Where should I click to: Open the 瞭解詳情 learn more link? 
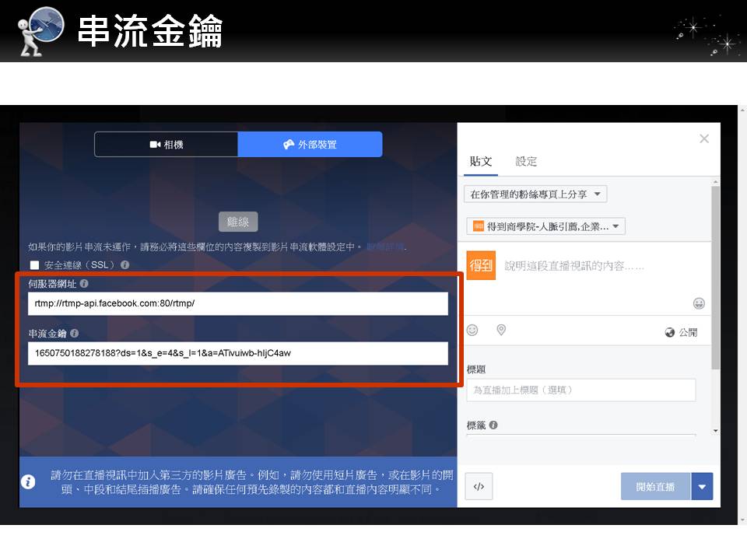(387, 247)
